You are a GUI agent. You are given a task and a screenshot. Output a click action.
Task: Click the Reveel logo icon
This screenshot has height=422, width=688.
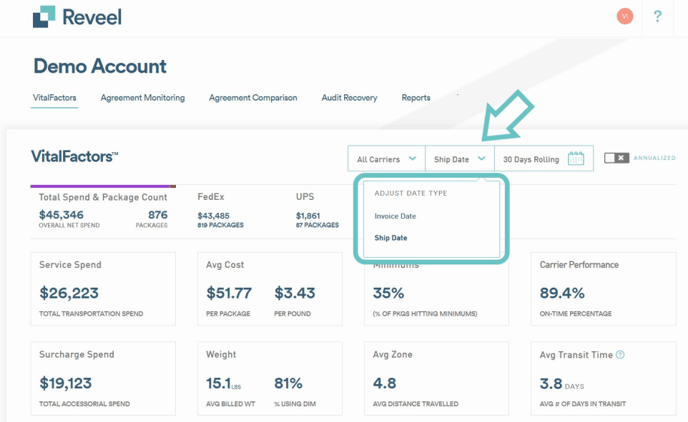pyautogui.click(x=44, y=17)
